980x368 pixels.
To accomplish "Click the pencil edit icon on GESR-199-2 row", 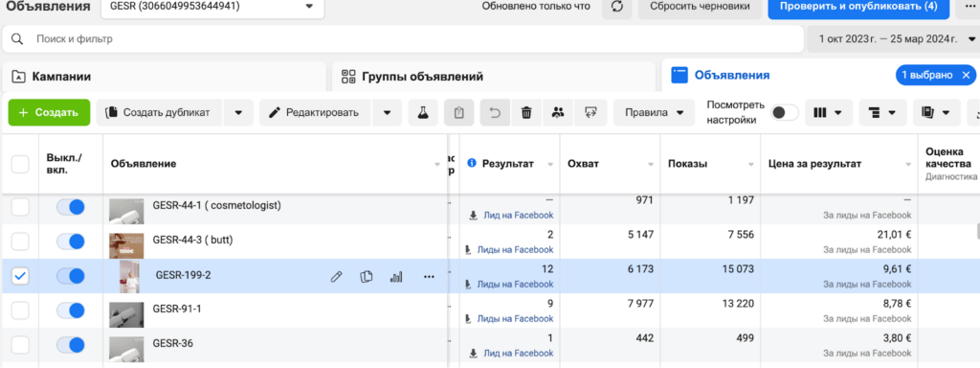I will [x=336, y=277].
